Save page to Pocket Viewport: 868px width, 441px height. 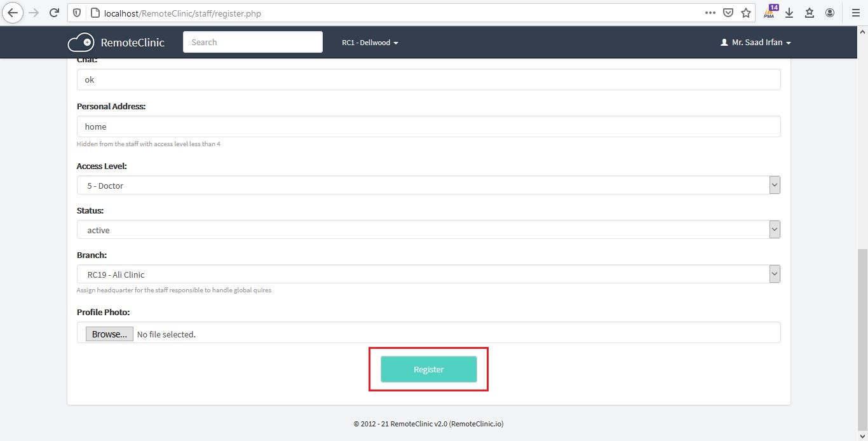click(728, 13)
